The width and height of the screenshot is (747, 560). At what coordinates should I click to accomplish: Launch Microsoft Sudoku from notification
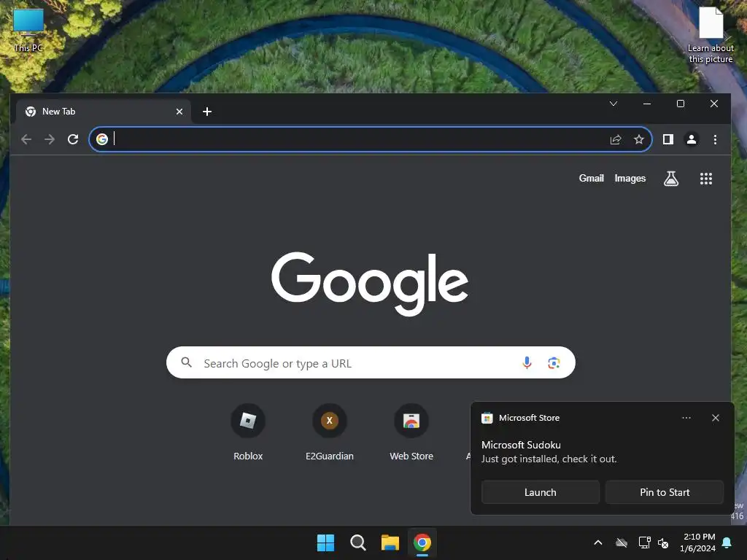coord(541,492)
